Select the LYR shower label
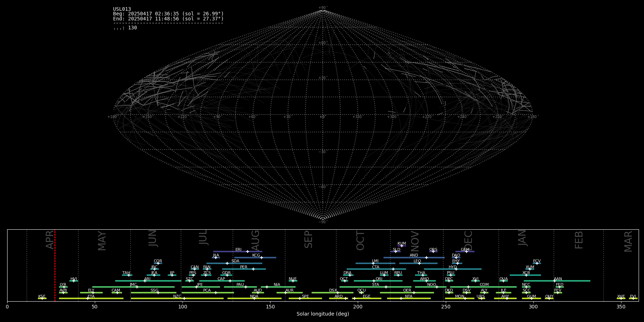Viewport: 644px width, 322px height. click(x=63, y=285)
